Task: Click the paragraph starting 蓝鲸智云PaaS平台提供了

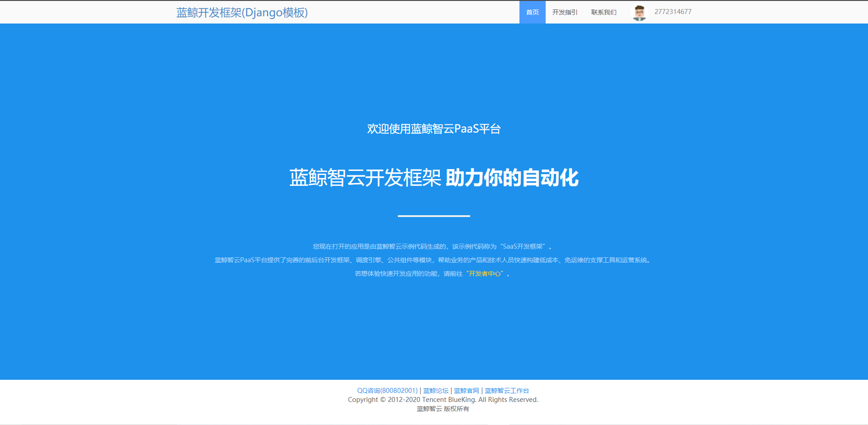Action: click(433, 260)
